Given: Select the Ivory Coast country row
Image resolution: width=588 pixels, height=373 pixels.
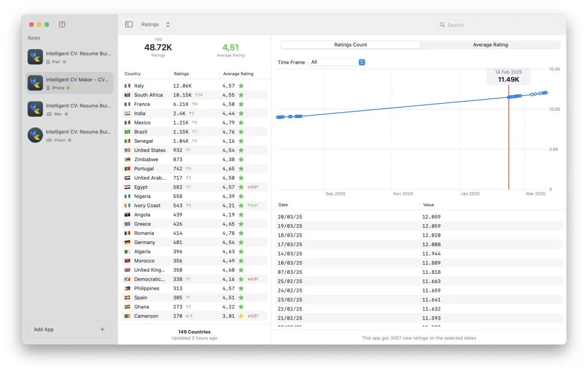Looking at the screenshot, I should tap(195, 205).
